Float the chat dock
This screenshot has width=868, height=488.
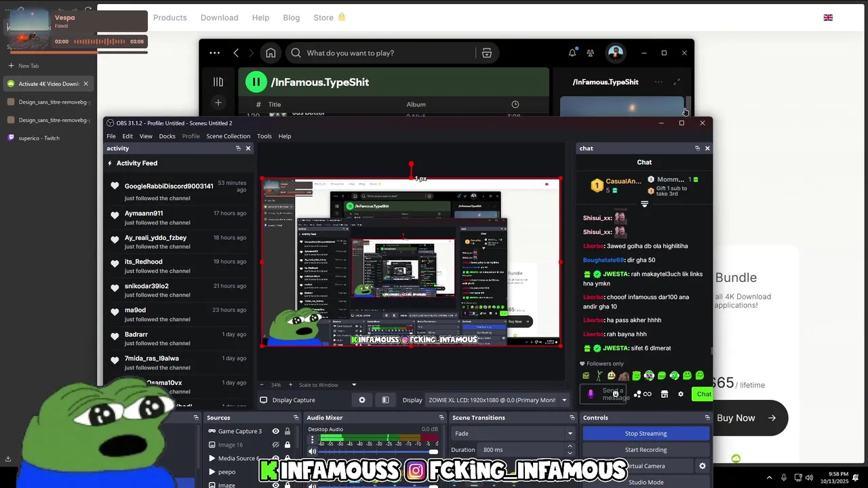click(x=697, y=148)
